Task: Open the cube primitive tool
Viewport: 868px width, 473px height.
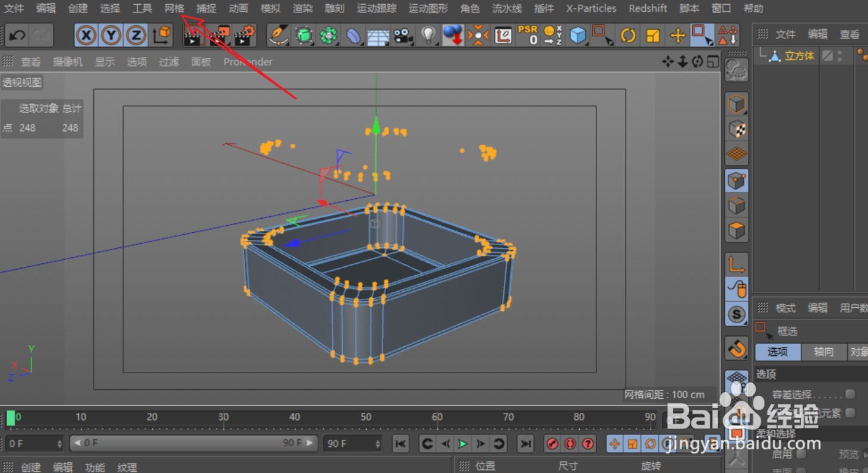Action: click(x=577, y=34)
